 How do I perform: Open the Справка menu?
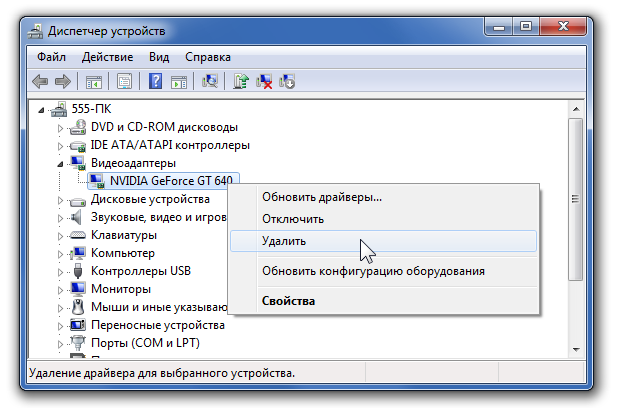[208, 57]
